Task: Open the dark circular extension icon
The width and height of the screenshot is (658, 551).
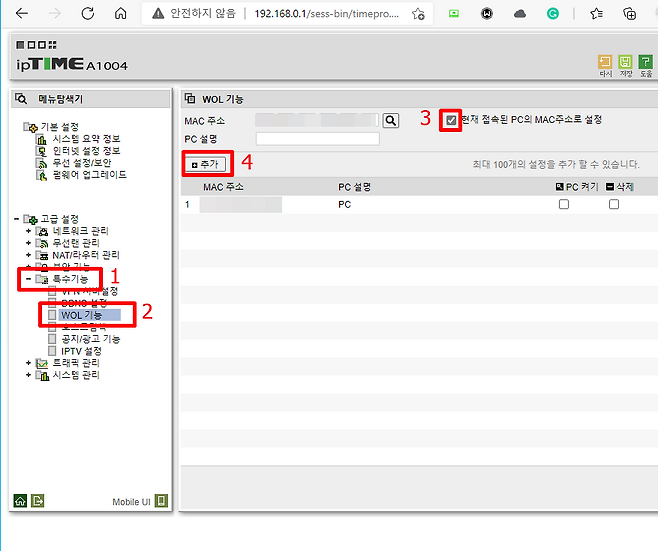Action: pos(487,14)
